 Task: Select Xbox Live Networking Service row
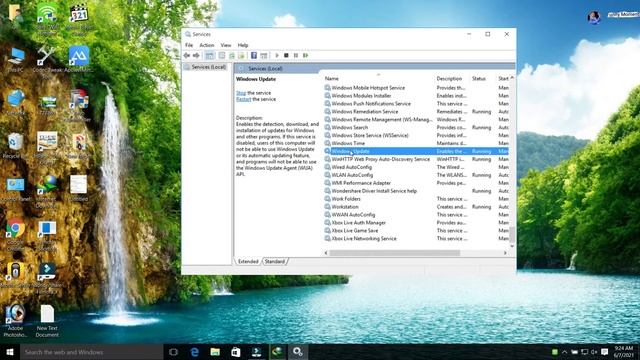pyautogui.click(x=416, y=238)
